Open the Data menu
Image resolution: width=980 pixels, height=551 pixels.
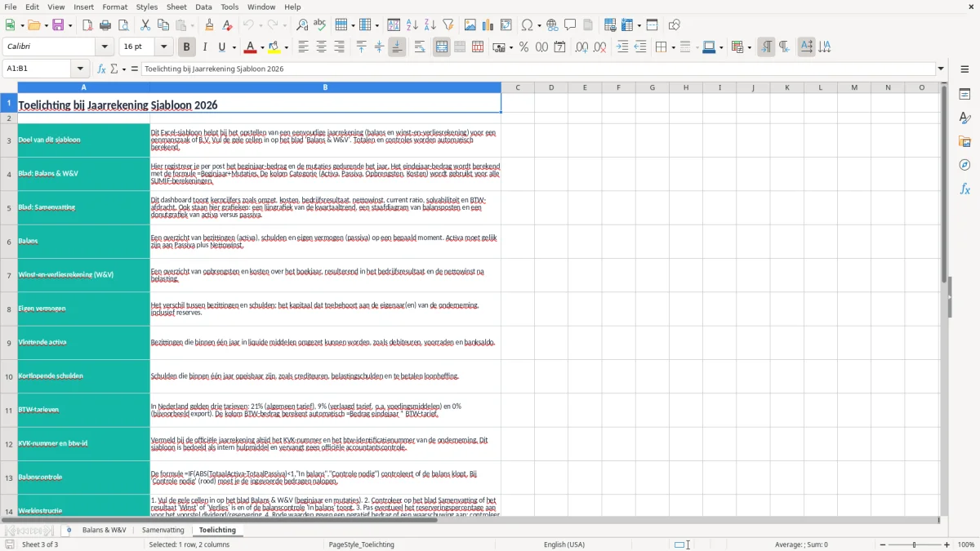coord(203,7)
